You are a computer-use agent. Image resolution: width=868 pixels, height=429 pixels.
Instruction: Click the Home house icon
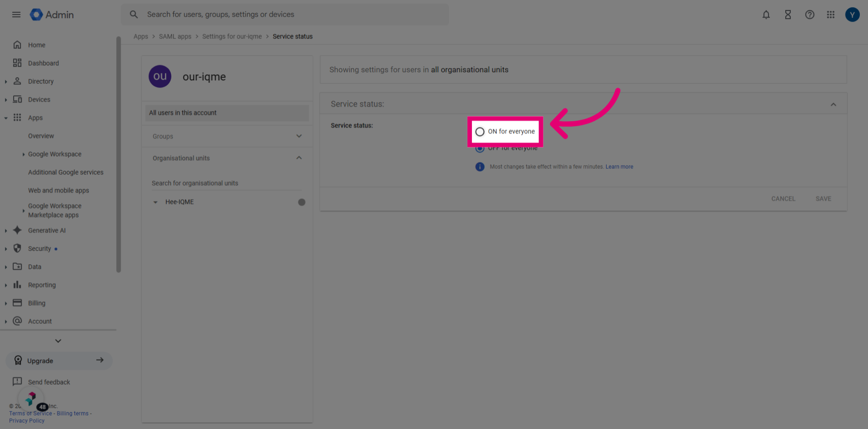pyautogui.click(x=17, y=45)
